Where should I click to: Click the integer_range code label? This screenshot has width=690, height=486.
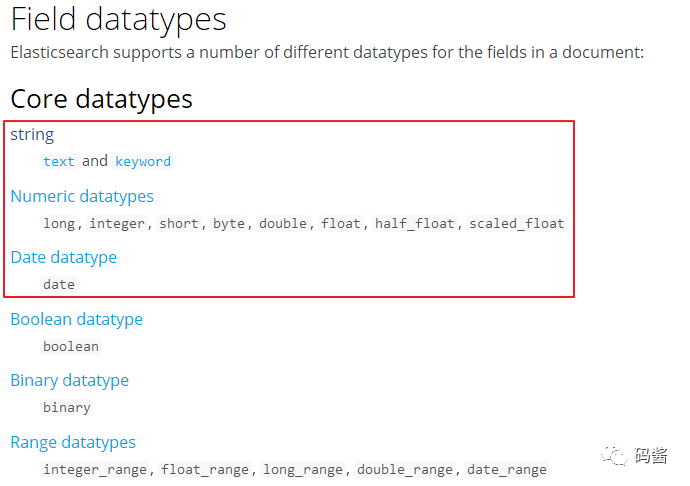(95, 470)
